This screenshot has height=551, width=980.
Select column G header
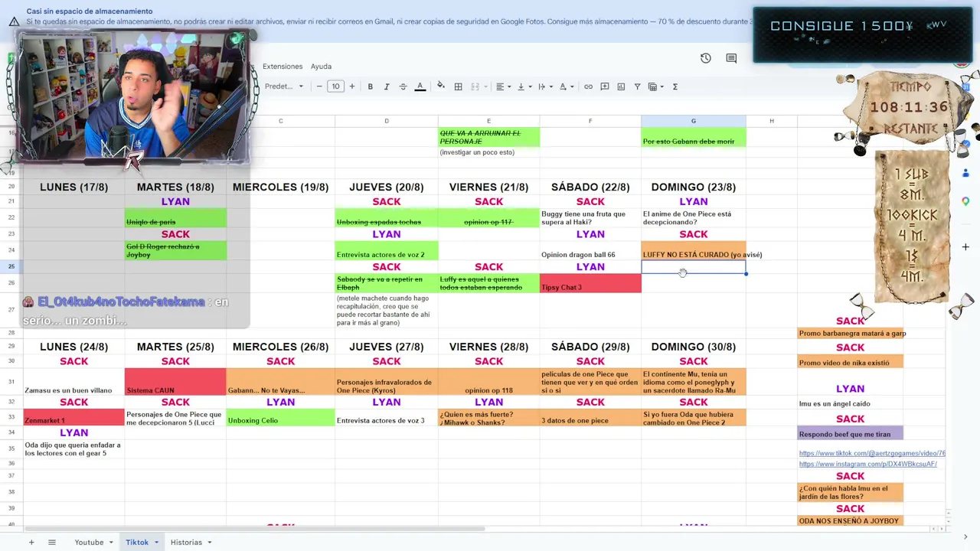pyautogui.click(x=694, y=121)
